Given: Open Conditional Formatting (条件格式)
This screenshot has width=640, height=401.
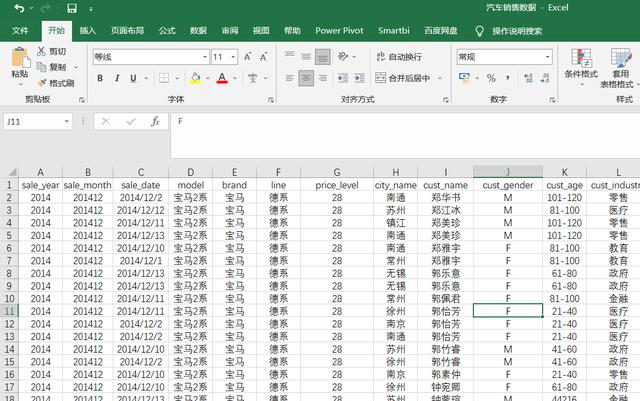Looking at the screenshot, I should point(581,67).
